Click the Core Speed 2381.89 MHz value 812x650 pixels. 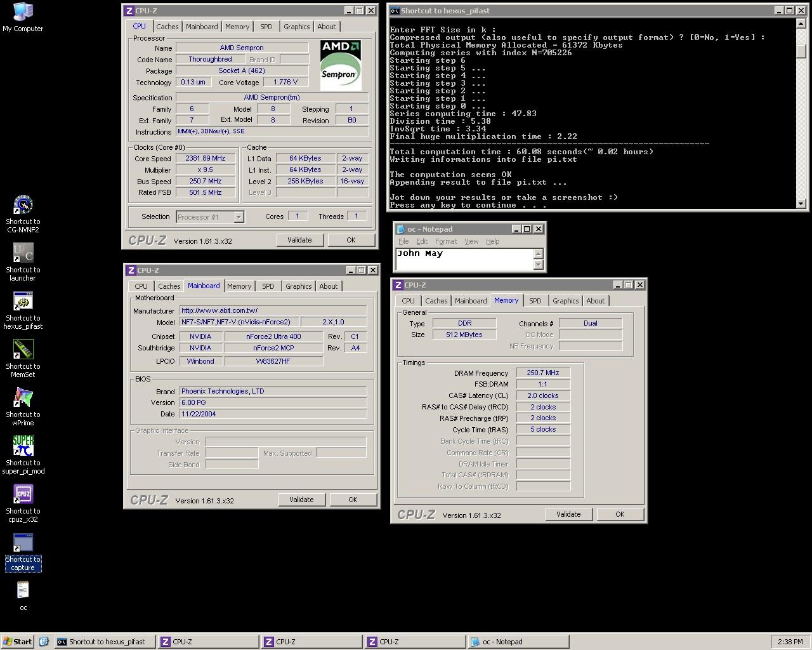[x=206, y=159]
